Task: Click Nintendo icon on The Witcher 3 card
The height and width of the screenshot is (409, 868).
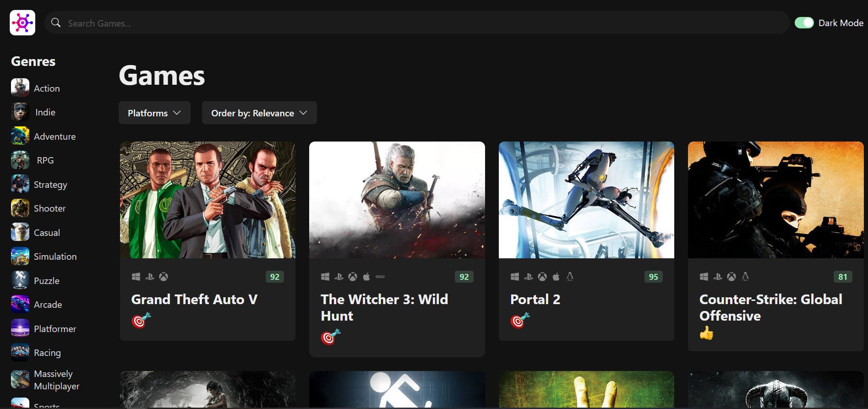Action: tap(380, 277)
